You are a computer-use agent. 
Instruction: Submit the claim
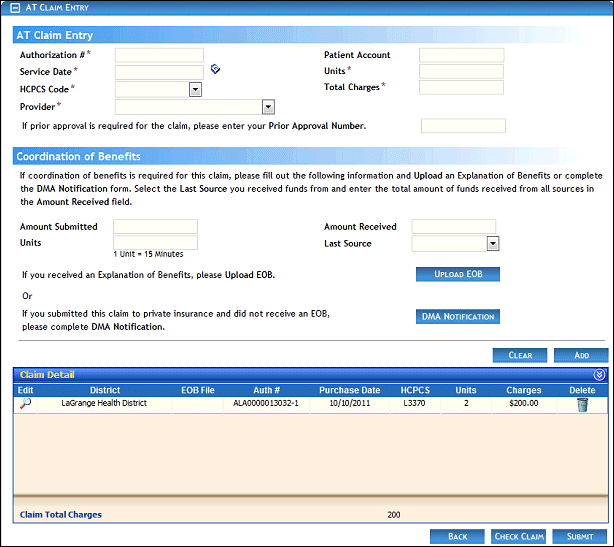point(579,536)
